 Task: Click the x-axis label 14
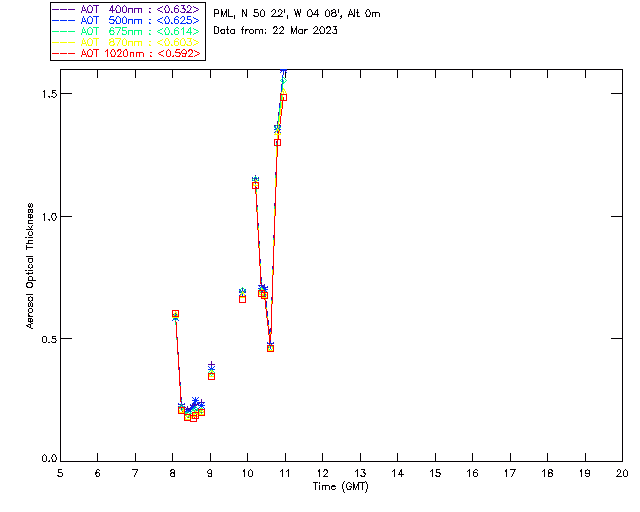398,473
